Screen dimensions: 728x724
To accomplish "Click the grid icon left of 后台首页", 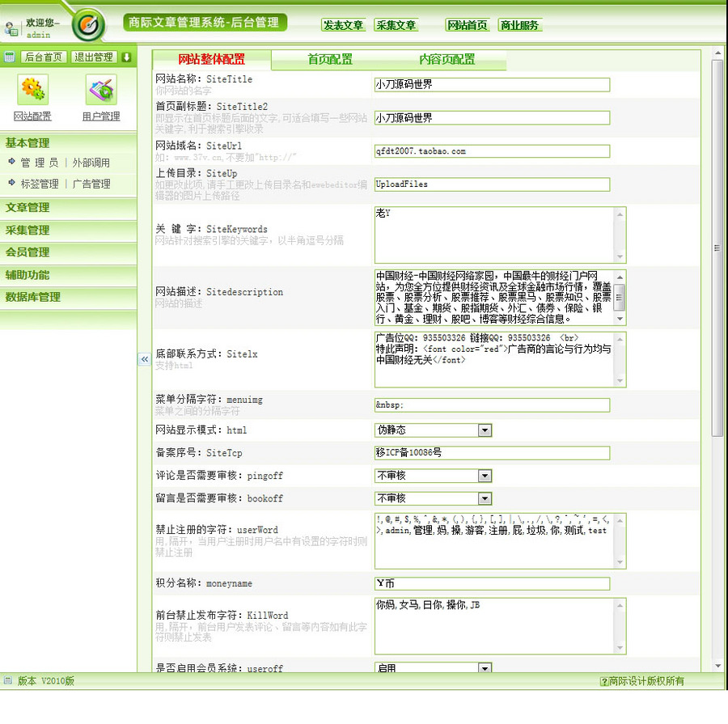I will [x=9, y=57].
